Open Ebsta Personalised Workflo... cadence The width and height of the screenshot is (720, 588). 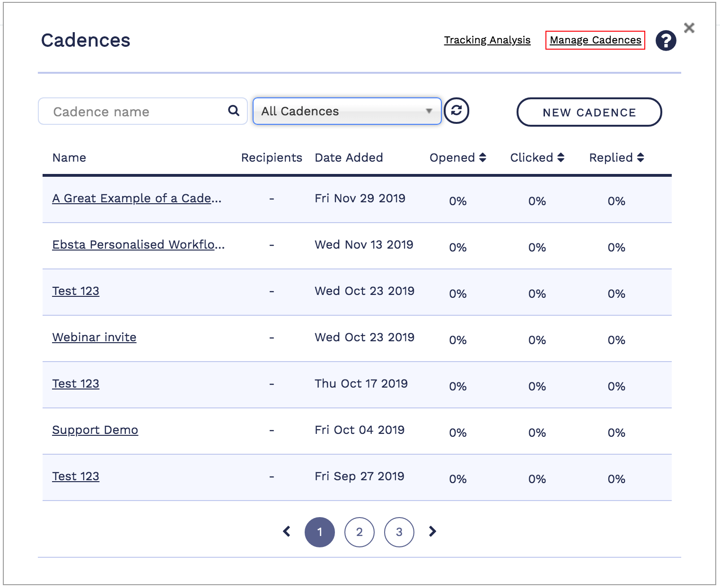pyautogui.click(x=138, y=245)
